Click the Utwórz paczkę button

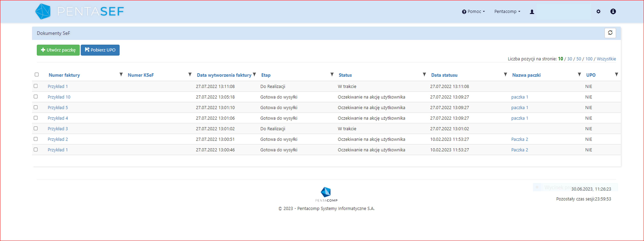pos(58,50)
